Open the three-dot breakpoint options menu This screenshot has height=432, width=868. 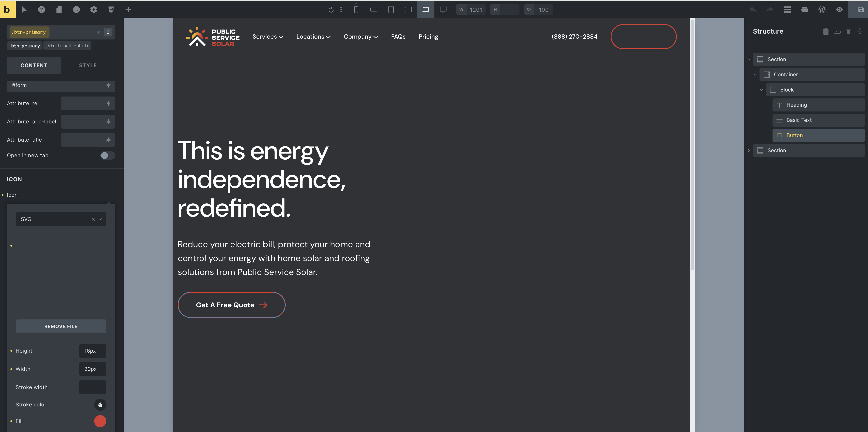(x=341, y=9)
